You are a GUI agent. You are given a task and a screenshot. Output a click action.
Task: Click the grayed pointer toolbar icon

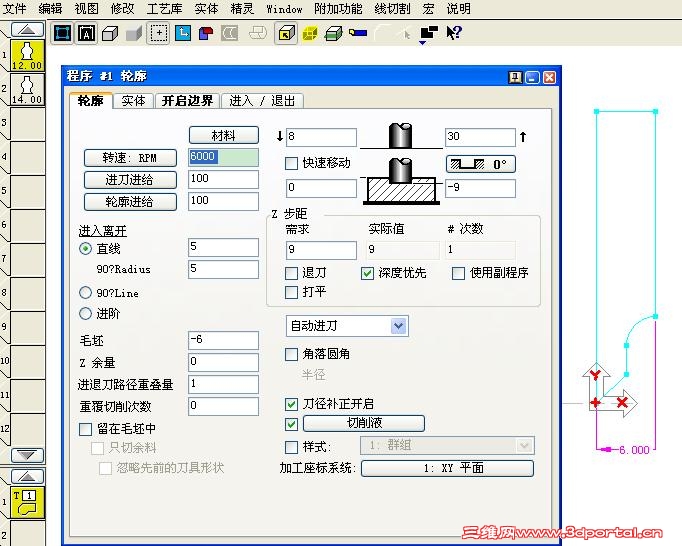407,34
